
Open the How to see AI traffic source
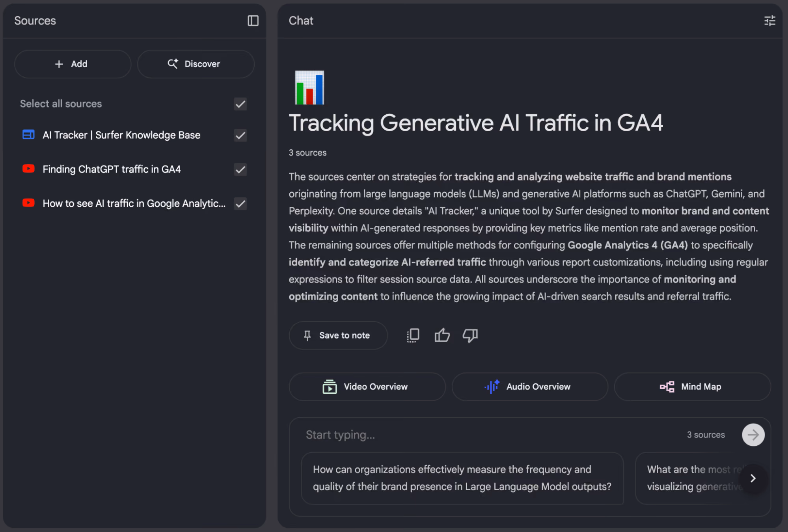tap(134, 203)
